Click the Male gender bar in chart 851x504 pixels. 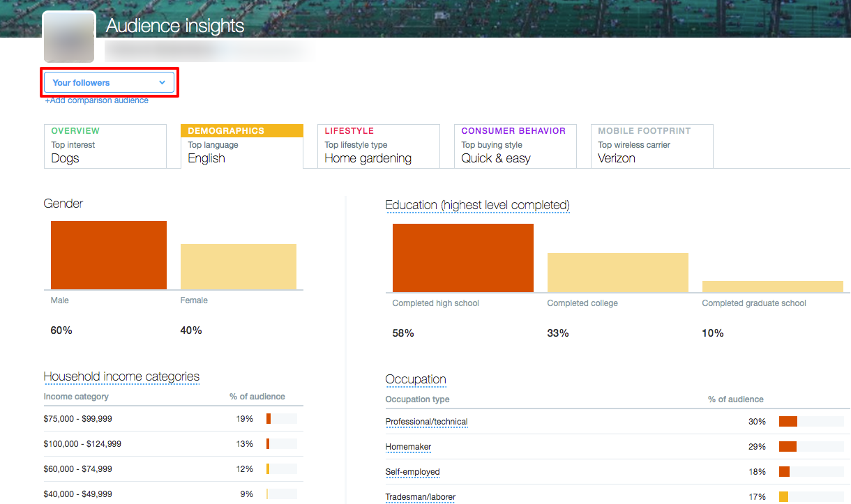[109, 255]
